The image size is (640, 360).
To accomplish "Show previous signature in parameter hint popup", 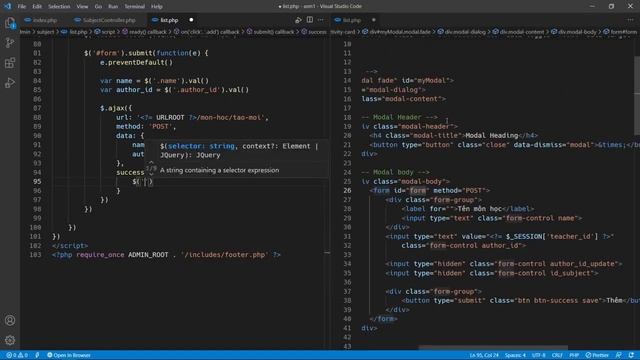I will pyautogui.click(x=151, y=162).
